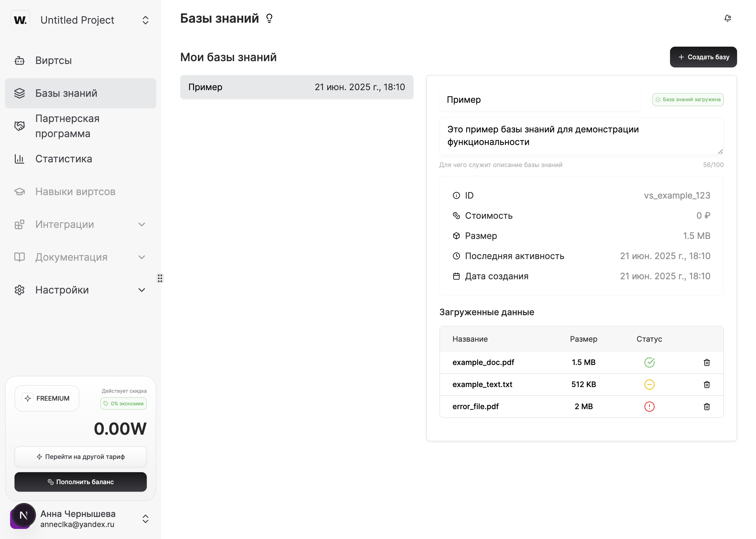Click the Статус column header
The image size is (756, 539).
(649, 339)
